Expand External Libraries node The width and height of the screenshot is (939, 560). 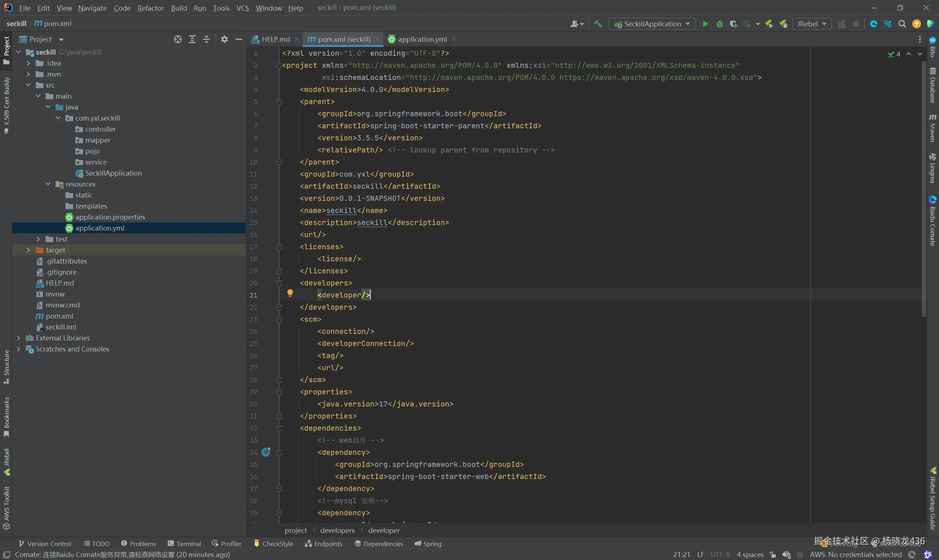[18, 338]
